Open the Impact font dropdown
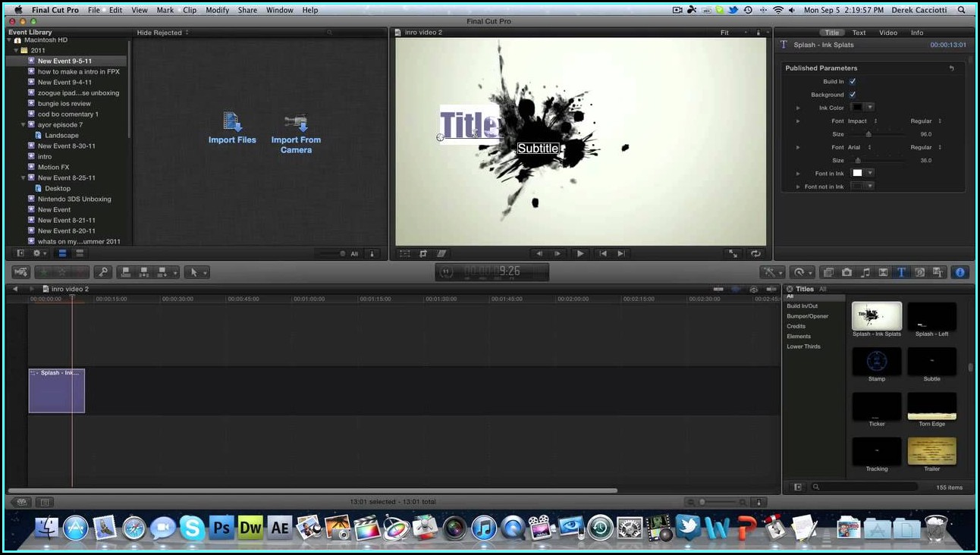 (863, 121)
